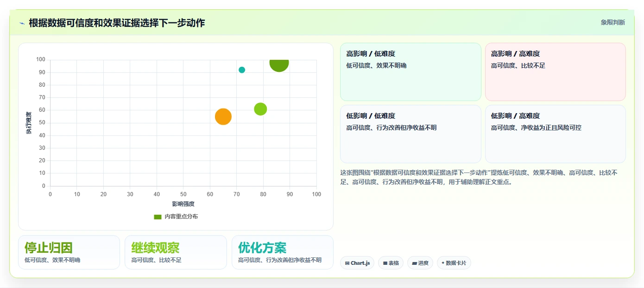Click the 表格 tag chip

pos(391,263)
